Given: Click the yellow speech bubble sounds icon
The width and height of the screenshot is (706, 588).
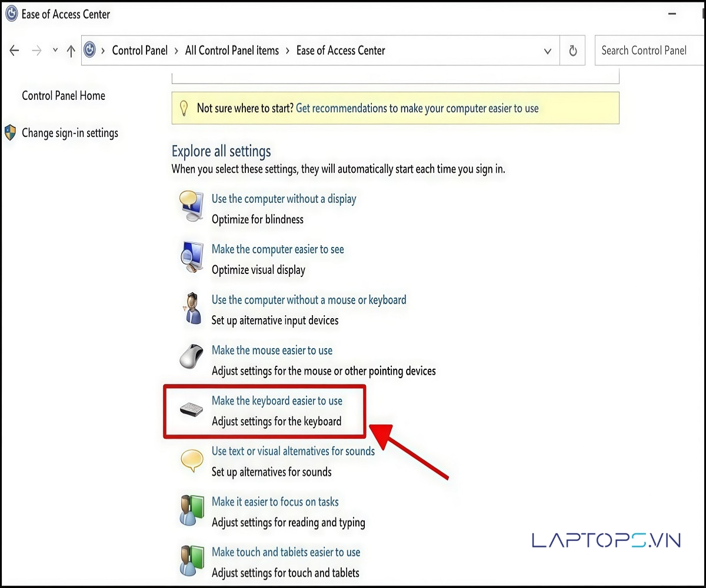Looking at the screenshot, I should click(x=192, y=460).
